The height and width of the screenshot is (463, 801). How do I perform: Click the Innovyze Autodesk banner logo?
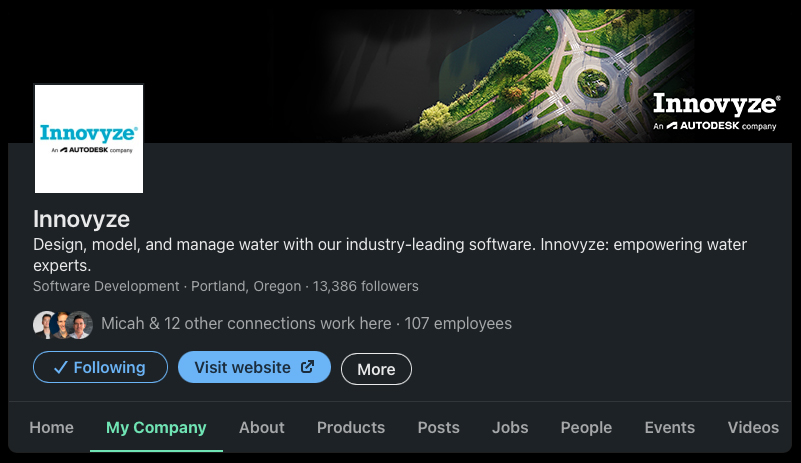click(x=715, y=112)
